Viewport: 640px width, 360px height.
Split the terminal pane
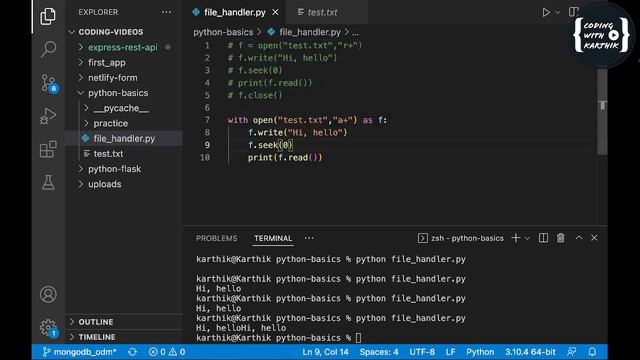[543, 238]
